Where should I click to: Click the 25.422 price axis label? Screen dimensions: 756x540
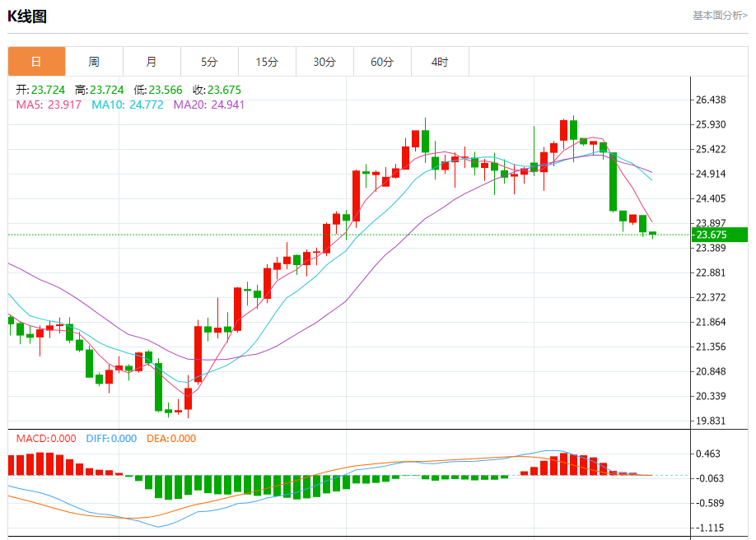[711, 149]
